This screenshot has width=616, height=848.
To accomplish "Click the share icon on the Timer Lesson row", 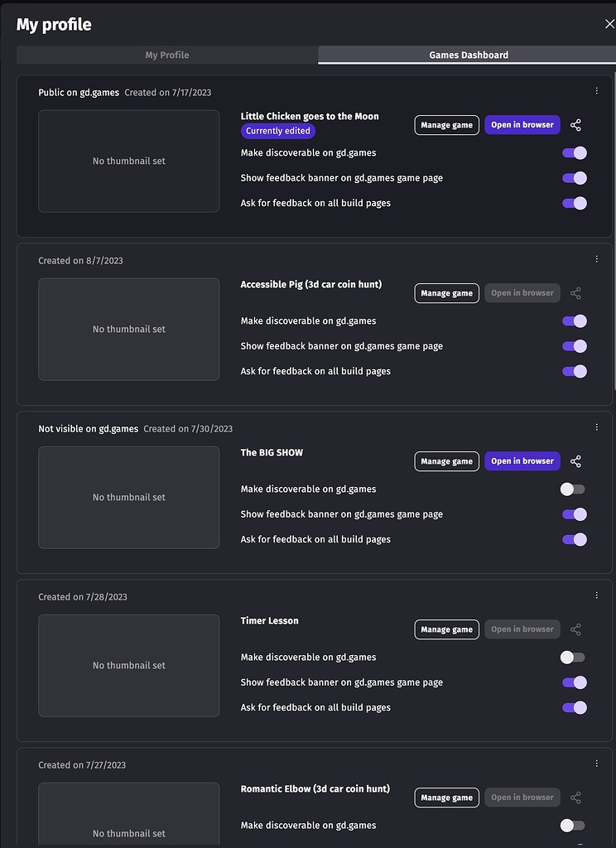I will [x=575, y=629].
